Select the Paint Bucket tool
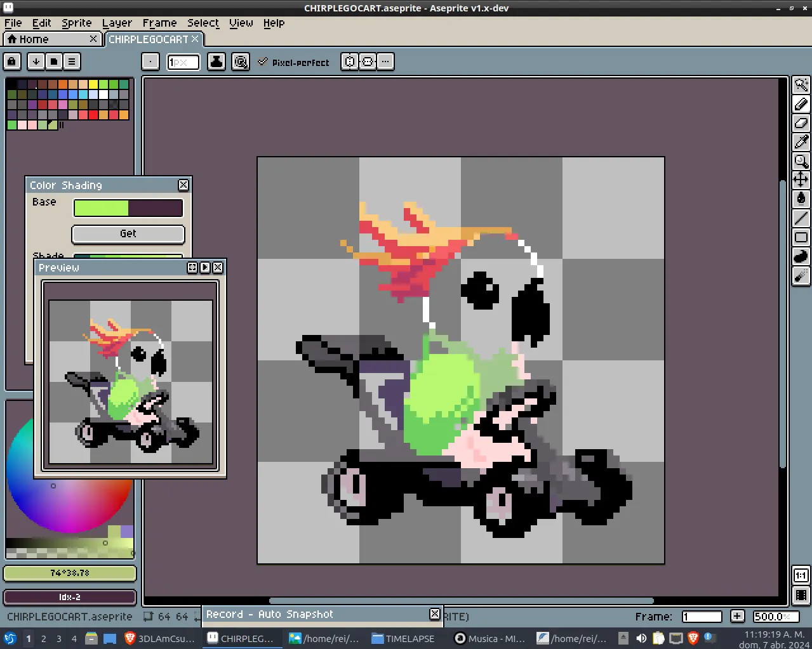Viewport: 812px width, 649px height. point(801,199)
